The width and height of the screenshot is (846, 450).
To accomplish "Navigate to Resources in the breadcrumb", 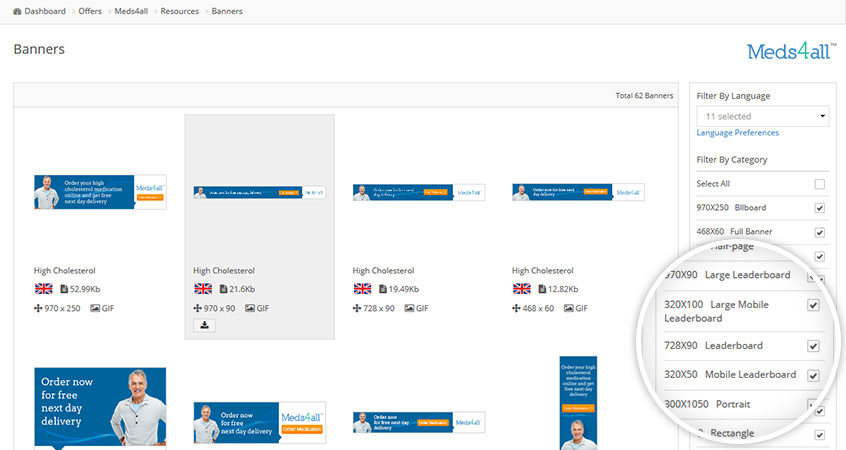I will 179,11.
